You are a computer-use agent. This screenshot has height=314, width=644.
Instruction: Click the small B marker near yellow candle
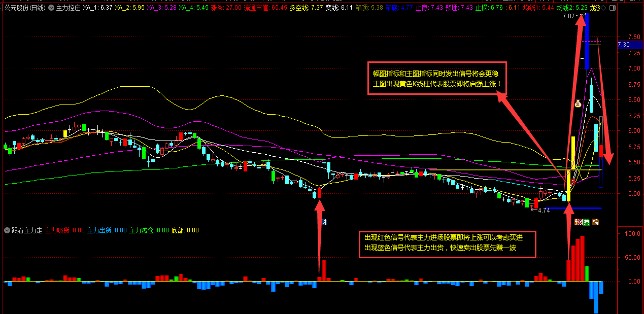tap(573, 181)
